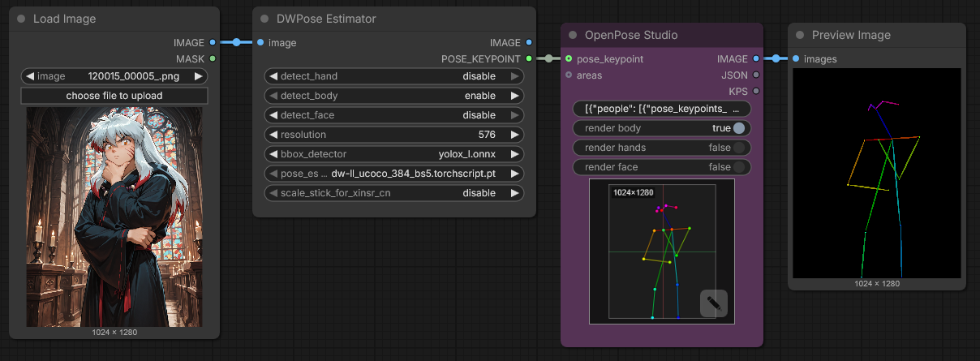Step scale_stick_for_xinsr_cn to previous option

[x=273, y=193]
